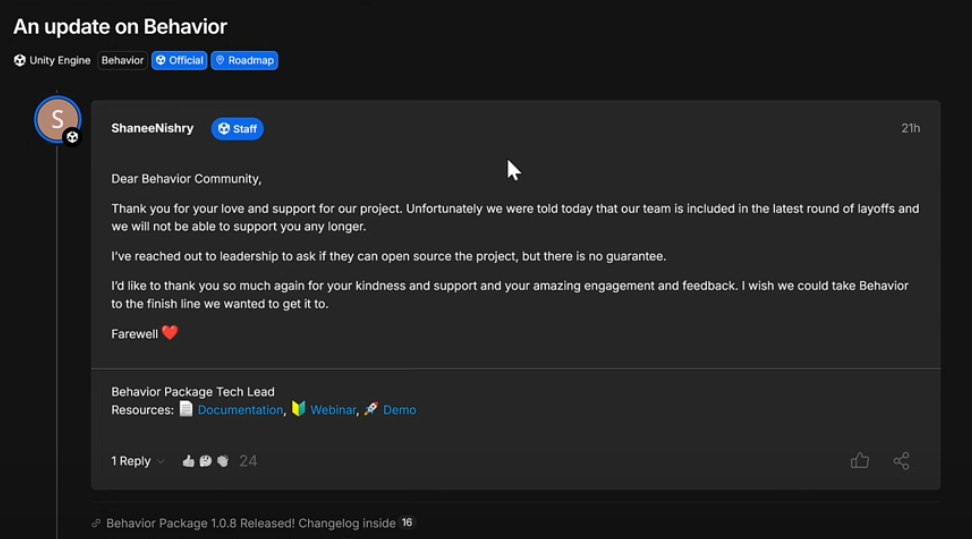Open the ShaneeNishry username link
The image size is (972, 539).
pos(152,128)
